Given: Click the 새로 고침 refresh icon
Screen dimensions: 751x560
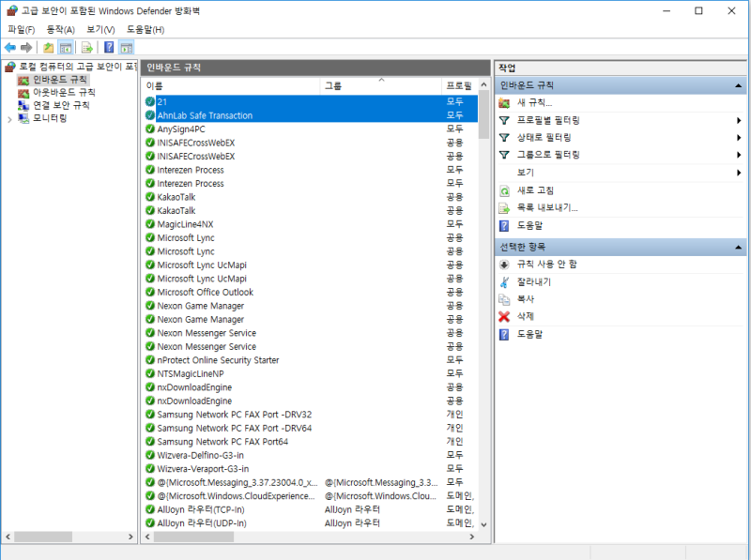Looking at the screenshot, I should [x=504, y=191].
